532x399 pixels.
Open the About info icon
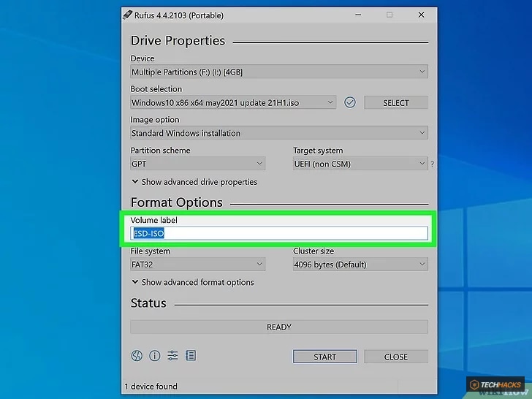point(155,356)
